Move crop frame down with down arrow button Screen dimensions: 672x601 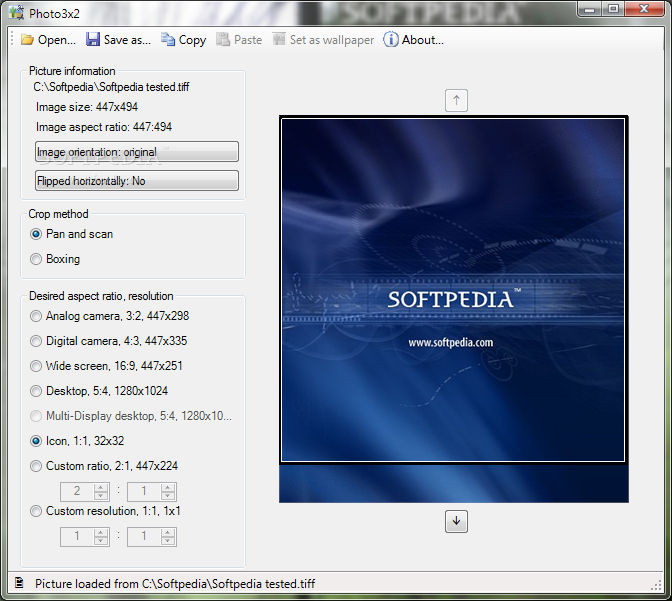(x=456, y=521)
